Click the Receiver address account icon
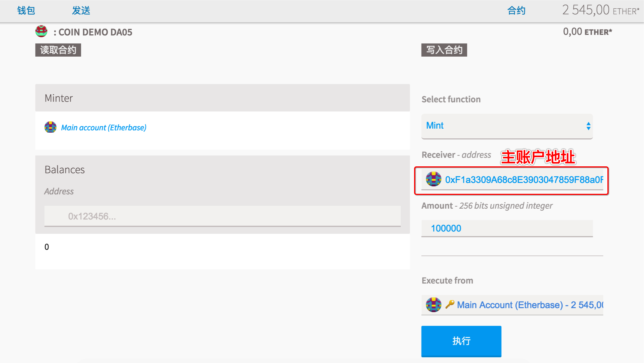The height and width of the screenshot is (363, 644). click(433, 179)
